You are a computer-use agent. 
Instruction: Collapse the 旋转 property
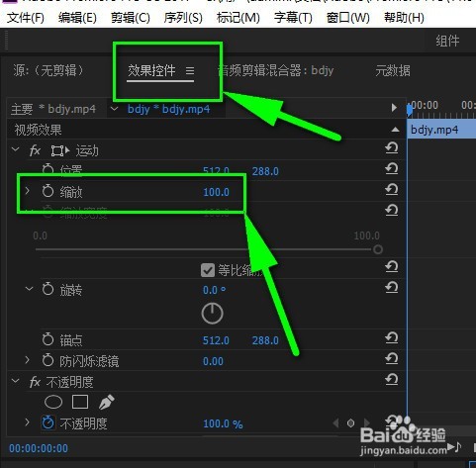29,289
